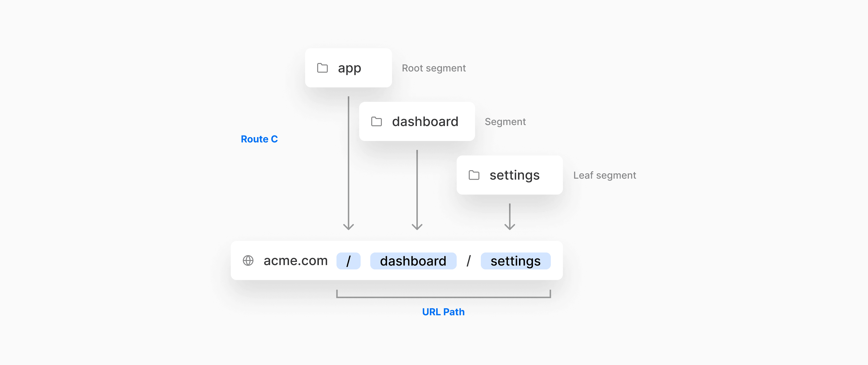Click the acme.com domain text
The width and height of the screenshot is (868, 365).
(295, 260)
